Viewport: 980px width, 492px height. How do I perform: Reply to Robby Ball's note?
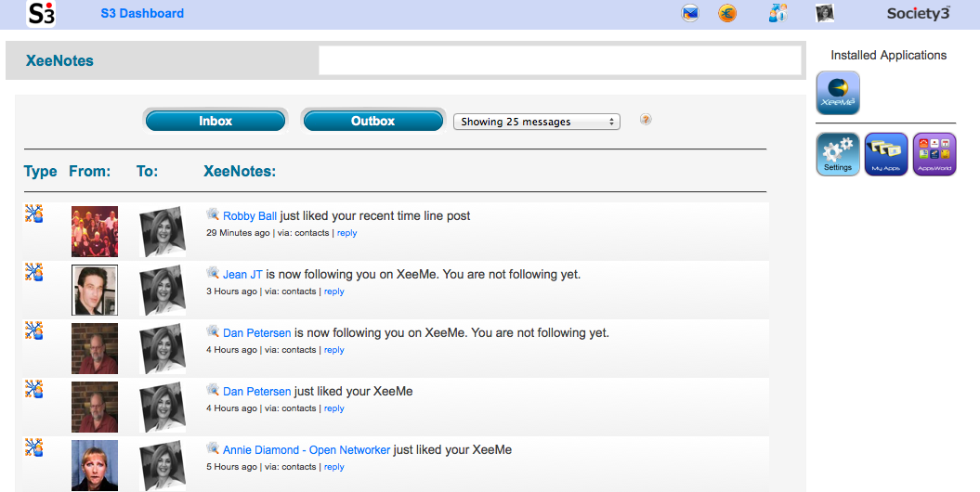coord(346,233)
